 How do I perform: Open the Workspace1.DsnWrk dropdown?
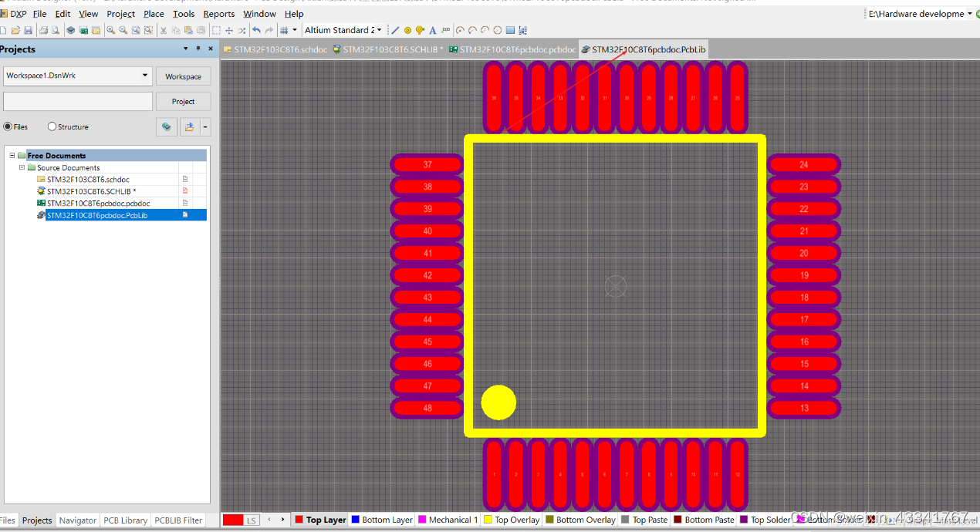(x=145, y=76)
